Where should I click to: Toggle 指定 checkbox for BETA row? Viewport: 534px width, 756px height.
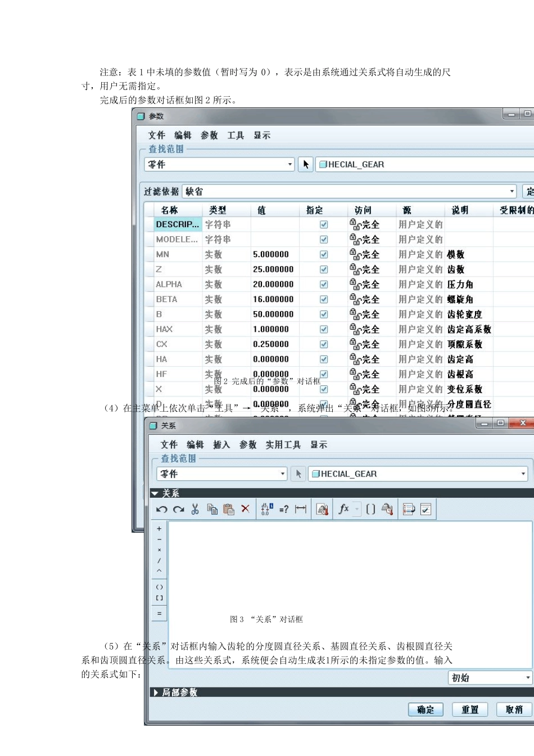pos(324,299)
